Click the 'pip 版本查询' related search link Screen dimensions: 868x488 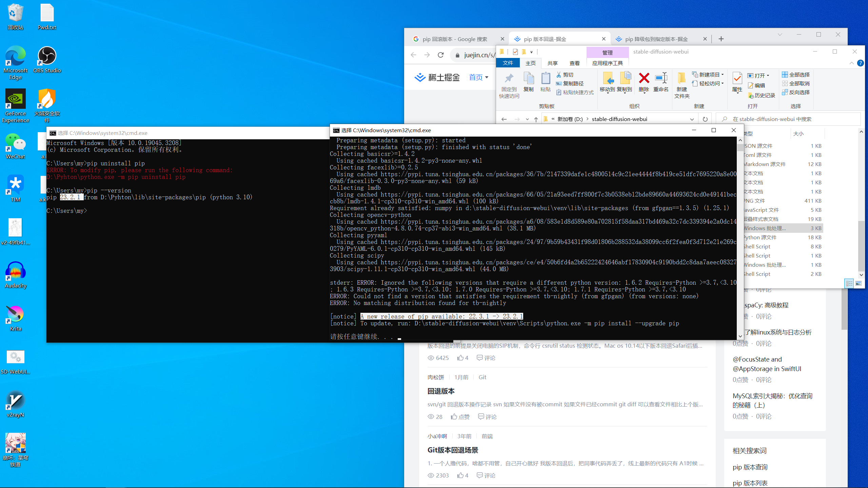tap(750, 467)
